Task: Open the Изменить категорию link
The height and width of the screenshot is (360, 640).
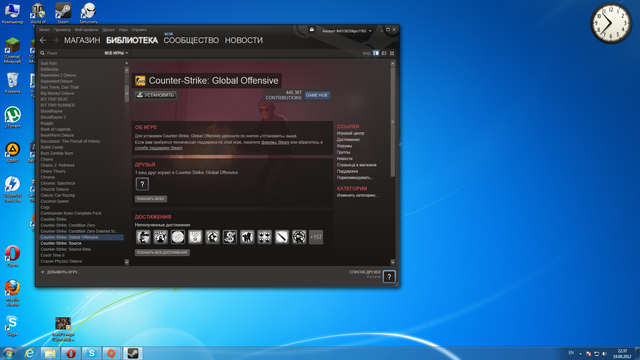Action: tap(357, 196)
